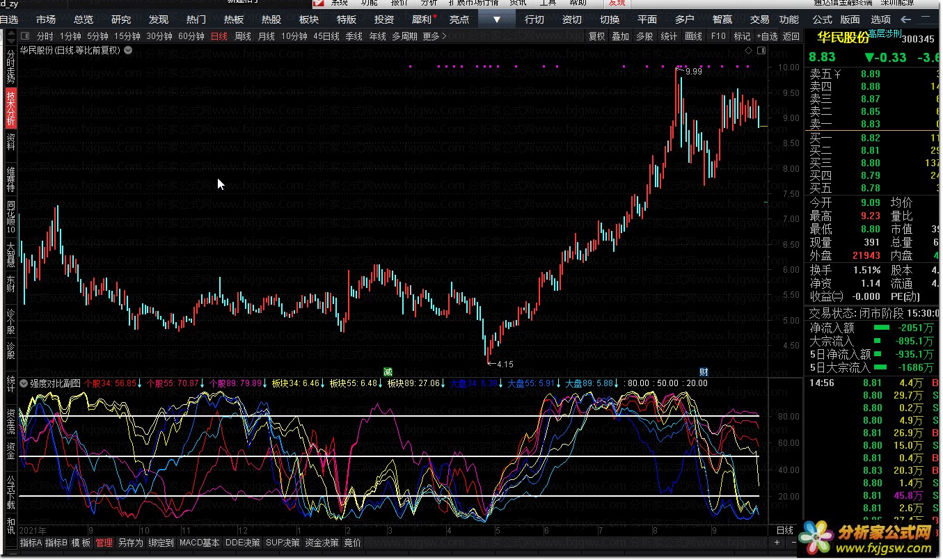Add the stock via +自选
943x560 pixels.
pos(767,36)
